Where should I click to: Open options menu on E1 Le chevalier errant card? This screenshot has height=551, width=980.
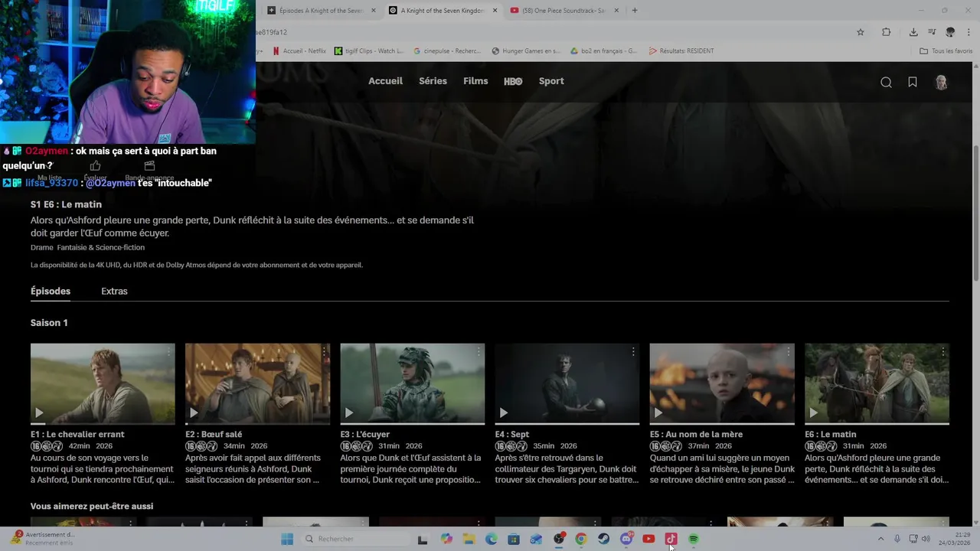(x=168, y=351)
